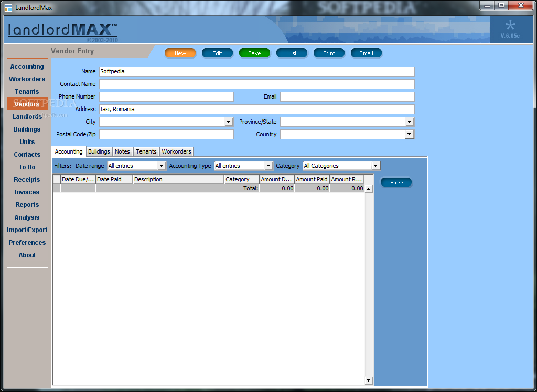Image resolution: width=537 pixels, height=392 pixels.
Task: Switch to the Tenants tab
Action: 146,151
